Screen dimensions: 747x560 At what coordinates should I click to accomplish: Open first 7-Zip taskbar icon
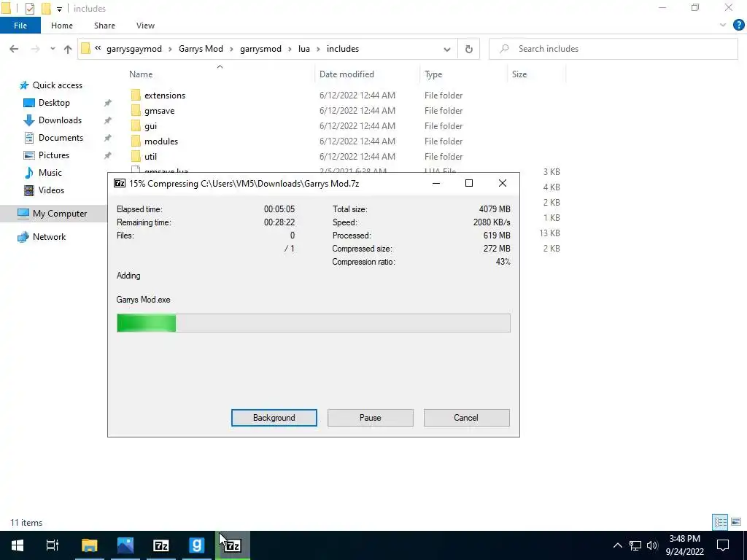pos(160,545)
